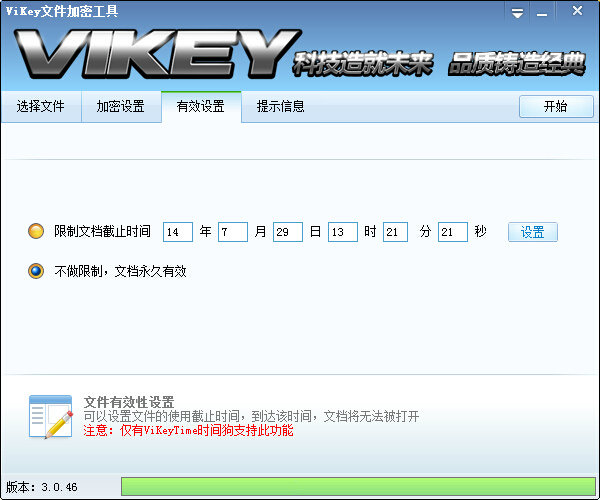The image size is (600, 500).
Task: Select 不做限制，文档永久有效 radio option
Action: [x=36, y=271]
